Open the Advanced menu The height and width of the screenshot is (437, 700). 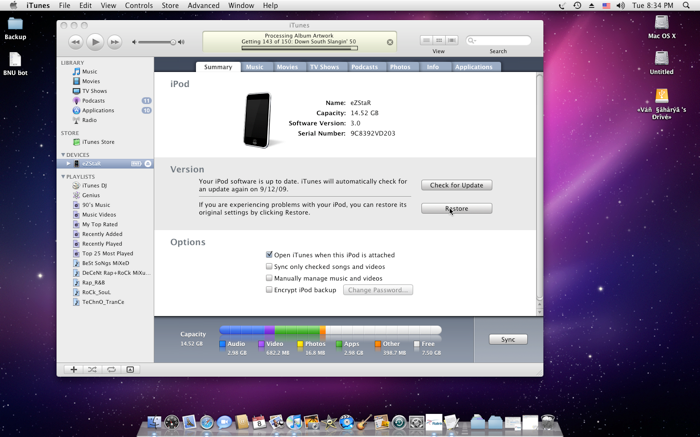tap(203, 5)
